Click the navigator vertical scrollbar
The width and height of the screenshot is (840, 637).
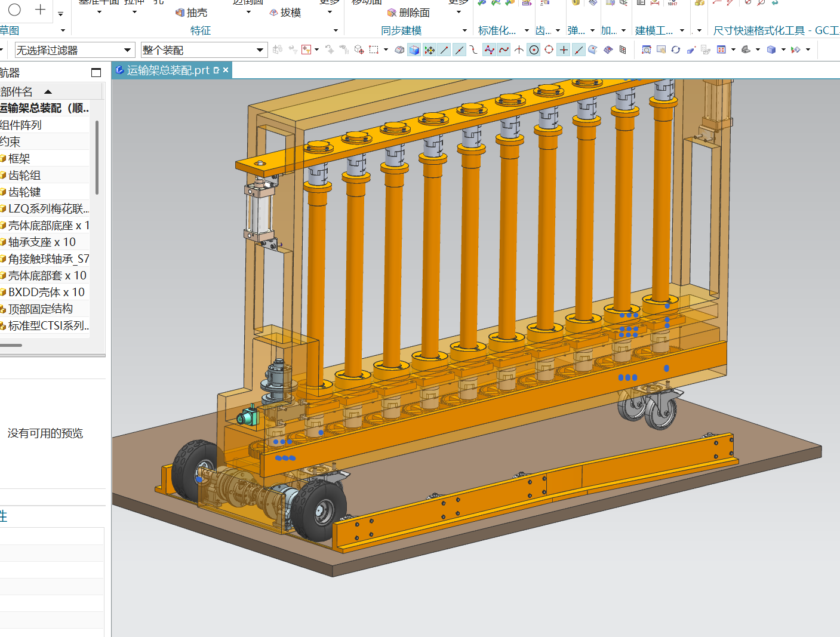pos(97,157)
